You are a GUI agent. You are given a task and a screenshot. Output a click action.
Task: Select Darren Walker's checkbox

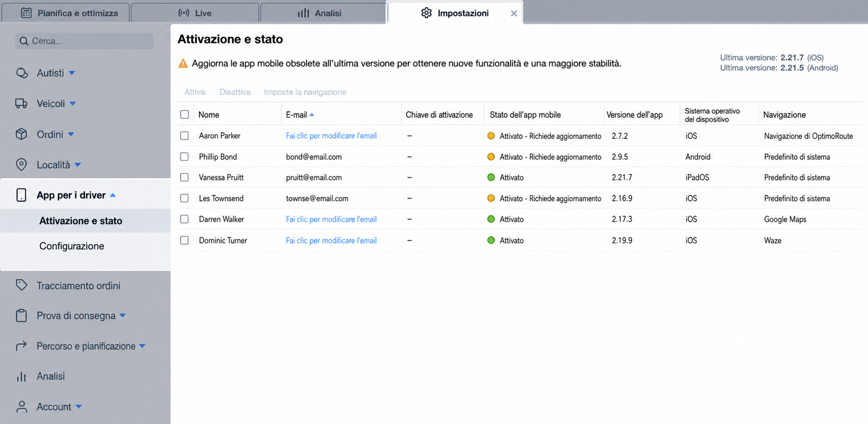pos(184,219)
